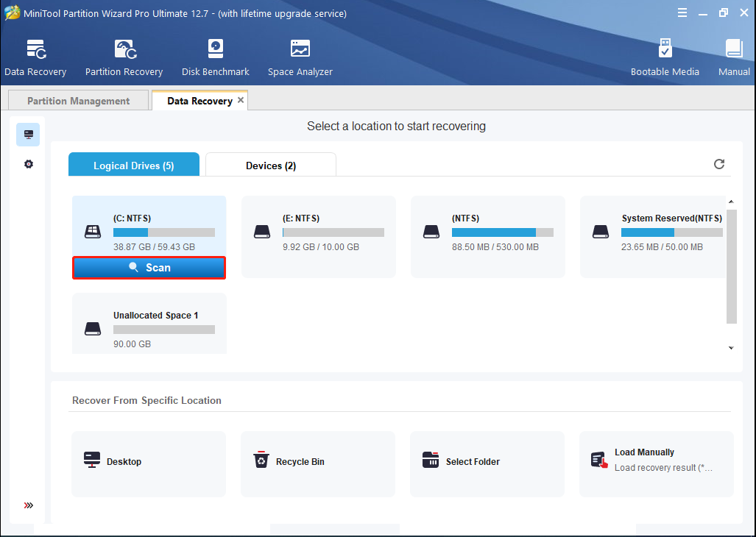Click the drive list scroll down arrow

coord(731,348)
